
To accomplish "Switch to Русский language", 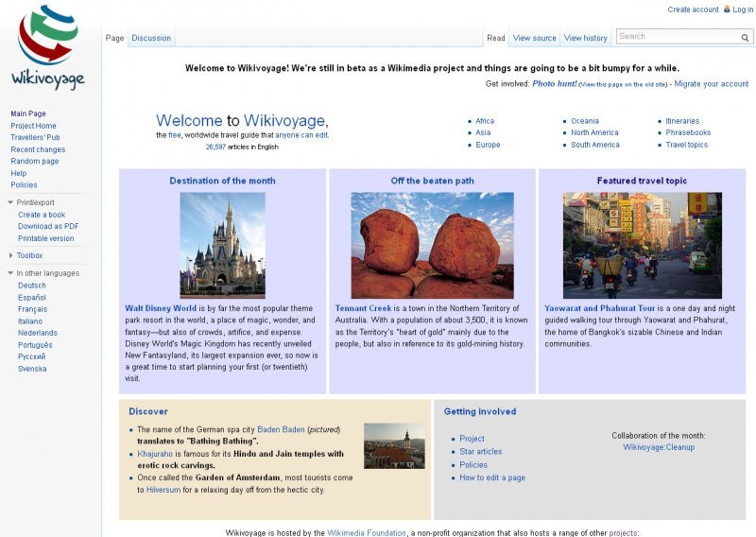I will pos(32,356).
